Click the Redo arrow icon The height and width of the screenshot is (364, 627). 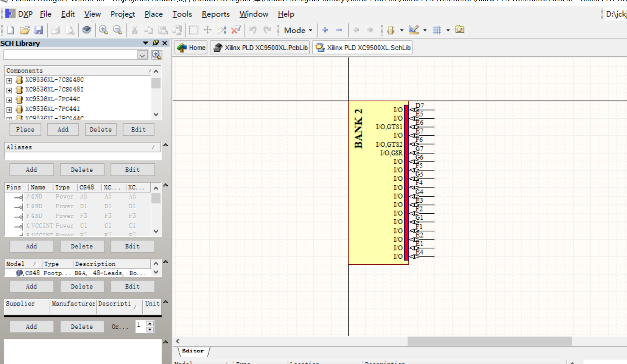coord(267,30)
